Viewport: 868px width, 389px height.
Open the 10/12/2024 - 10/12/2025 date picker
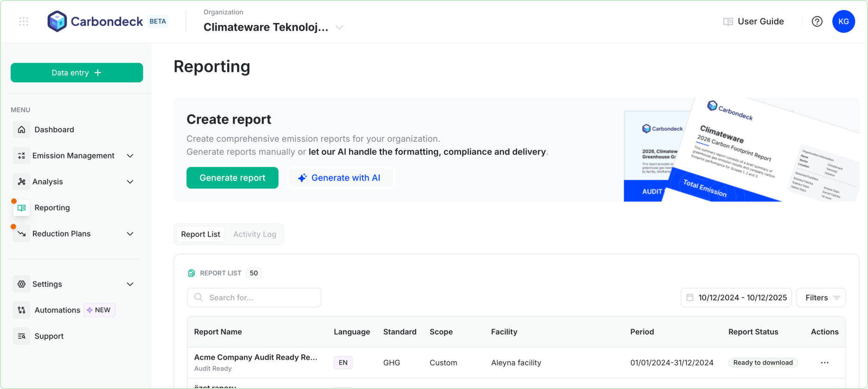736,298
